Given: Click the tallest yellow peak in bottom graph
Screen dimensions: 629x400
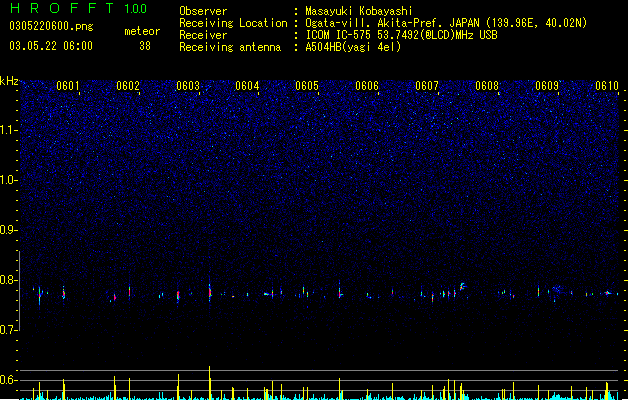Looking at the screenshot, I should (x=209, y=382).
